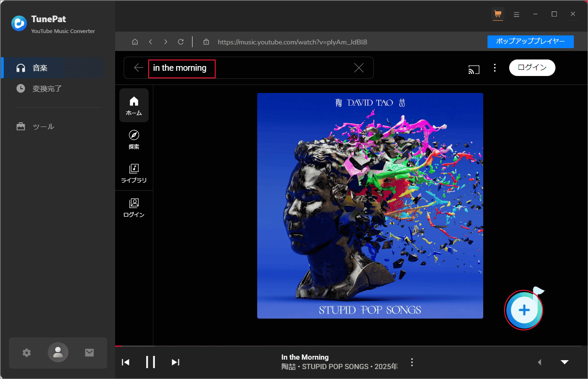
Task: Select 探索 in YouTube Music nav
Action: 134,140
